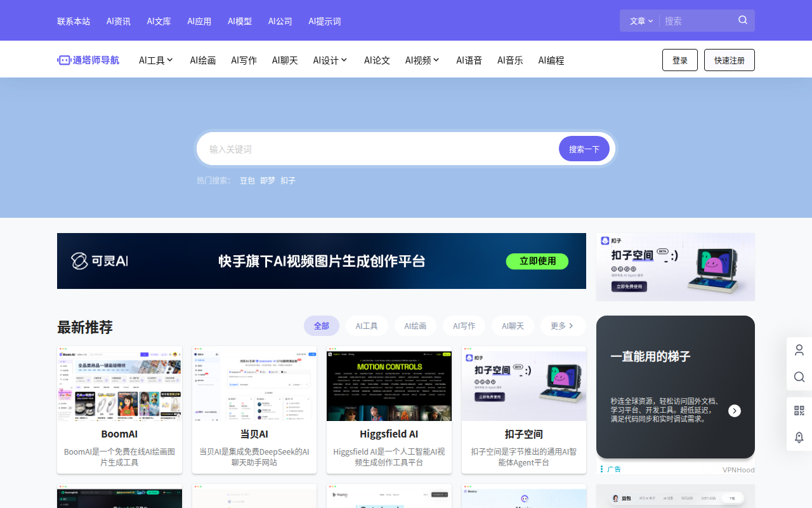812x508 pixels.
Task: Click the 豆包 banner at bottom right
Action: tap(676, 497)
